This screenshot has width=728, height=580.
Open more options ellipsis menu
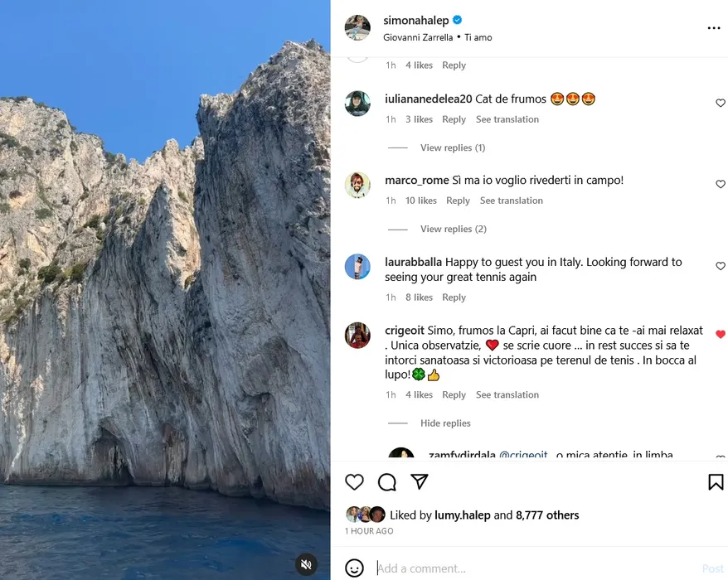(714, 28)
